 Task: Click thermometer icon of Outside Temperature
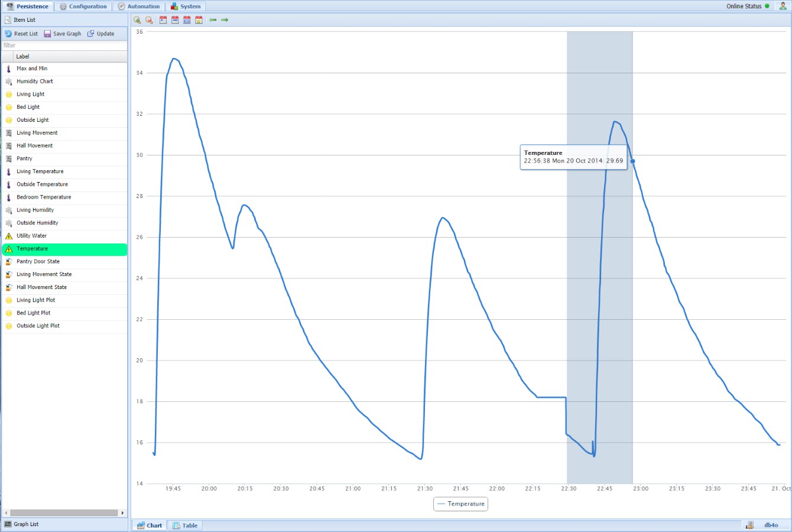(x=8, y=184)
